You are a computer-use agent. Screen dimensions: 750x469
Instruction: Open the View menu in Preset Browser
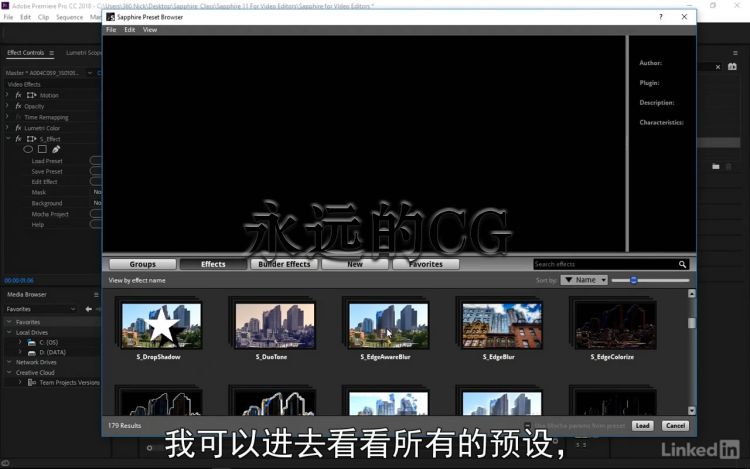[150, 30]
